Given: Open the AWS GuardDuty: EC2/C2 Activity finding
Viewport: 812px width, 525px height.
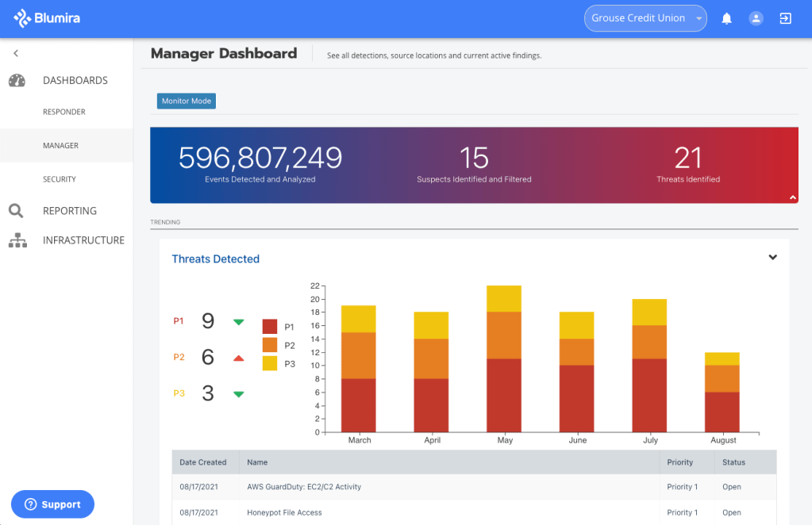Looking at the screenshot, I should 304,487.
